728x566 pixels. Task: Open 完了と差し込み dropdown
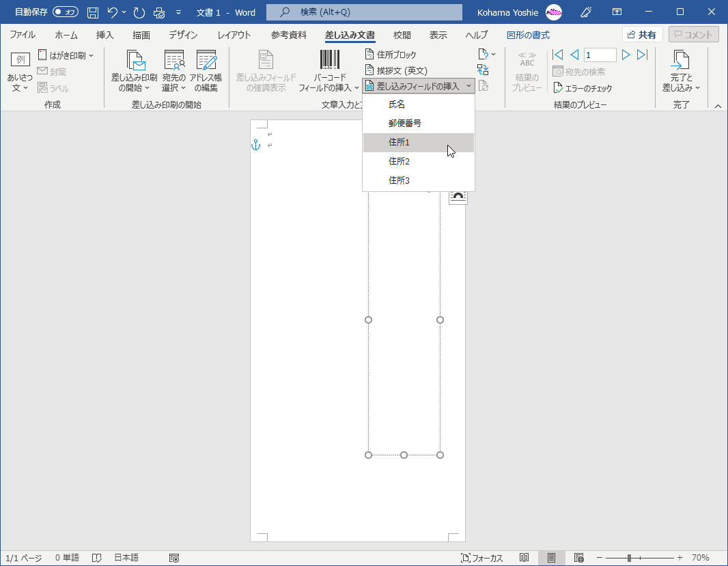click(x=681, y=71)
